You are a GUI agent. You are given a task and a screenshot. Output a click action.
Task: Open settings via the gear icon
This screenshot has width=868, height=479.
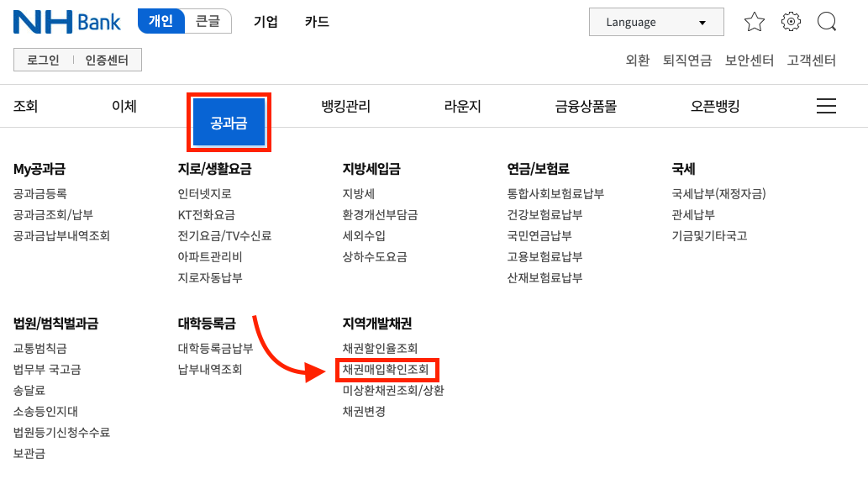pyautogui.click(x=791, y=22)
